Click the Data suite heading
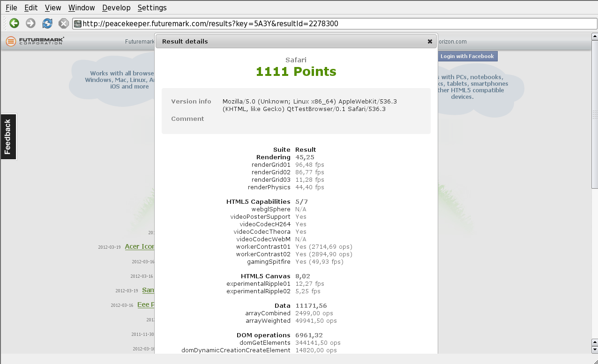The height and width of the screenshot is (364, 598). click(x=283, y=305)
